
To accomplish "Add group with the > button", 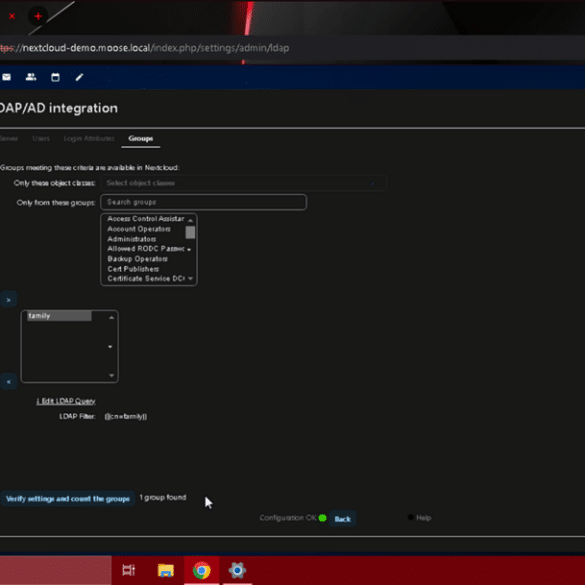I will coord(9,300).
